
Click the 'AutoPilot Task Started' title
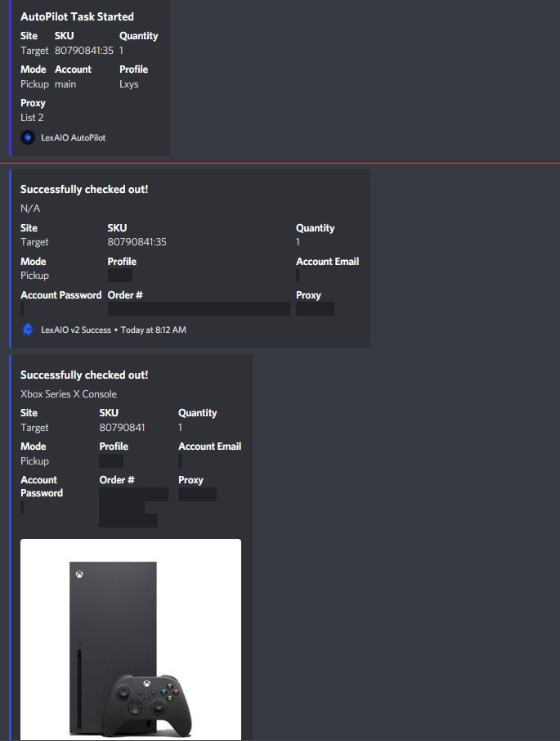(77, 16)
